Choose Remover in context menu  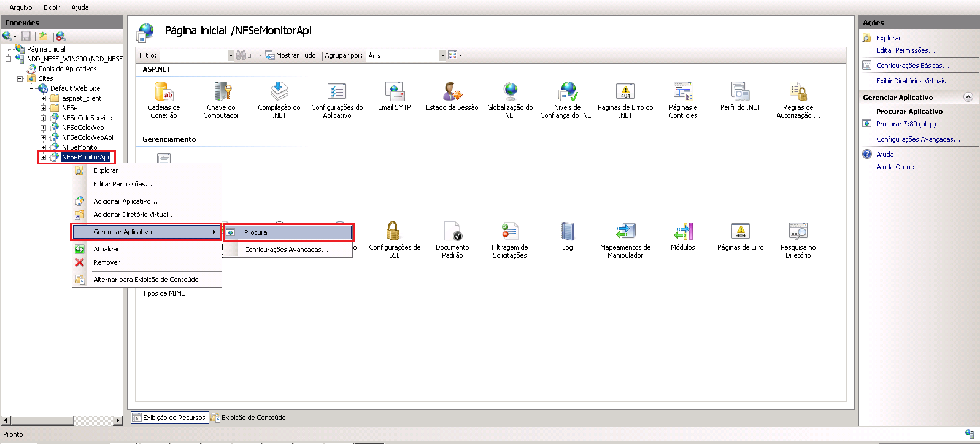(147, 262)
